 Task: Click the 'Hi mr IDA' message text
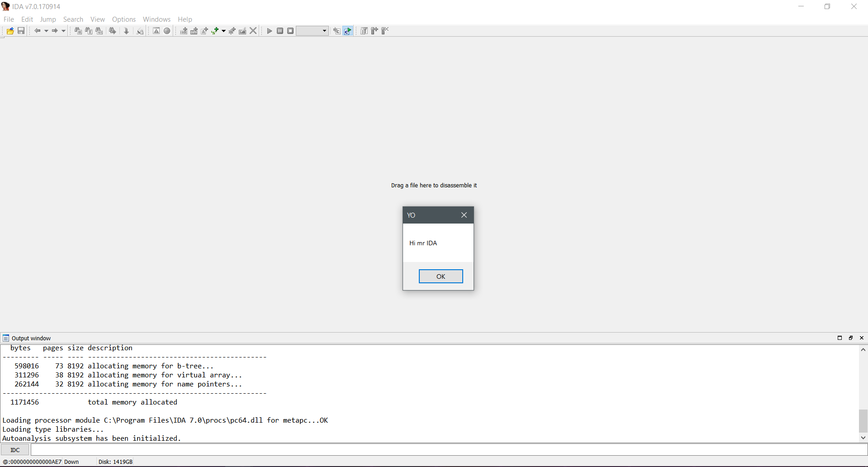coord(423,243)
